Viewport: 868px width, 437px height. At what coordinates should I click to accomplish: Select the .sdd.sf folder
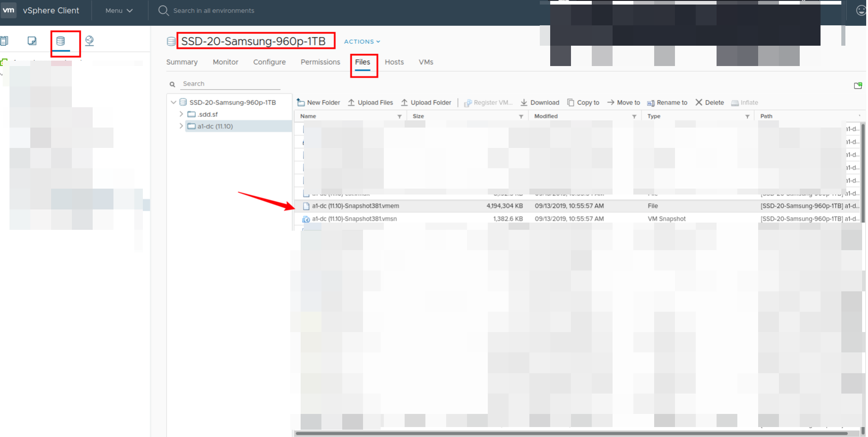point(208,114)
